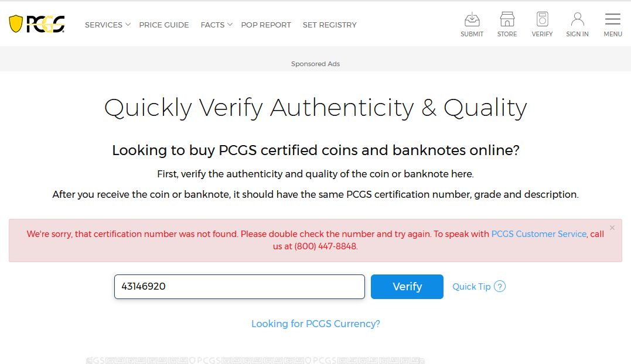Open the Store icon
The height and width of the screenshot is (364, 631).
tap(507, 20)
